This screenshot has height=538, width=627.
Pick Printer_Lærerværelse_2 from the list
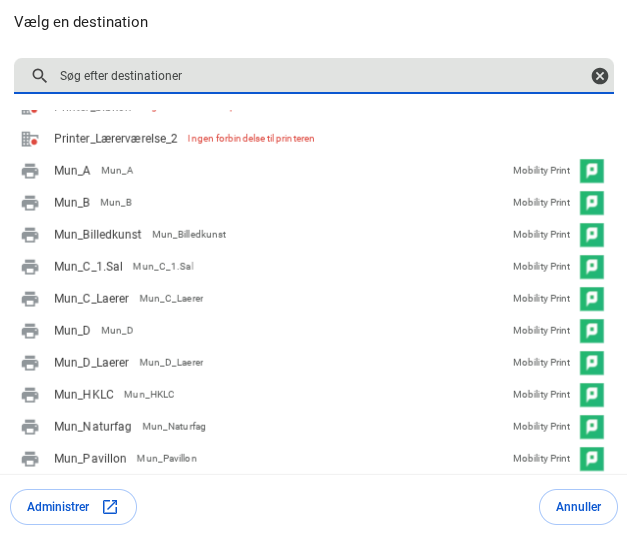[115, 139]
